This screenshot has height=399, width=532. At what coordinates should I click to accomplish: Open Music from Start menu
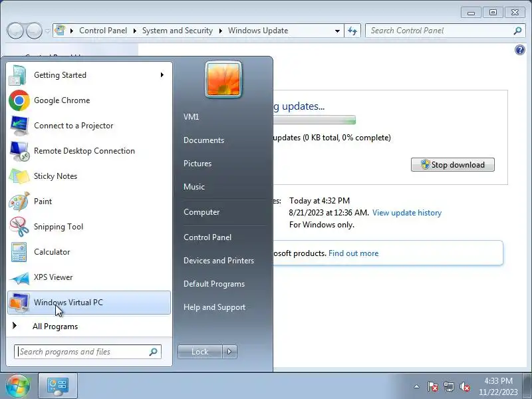194,187
